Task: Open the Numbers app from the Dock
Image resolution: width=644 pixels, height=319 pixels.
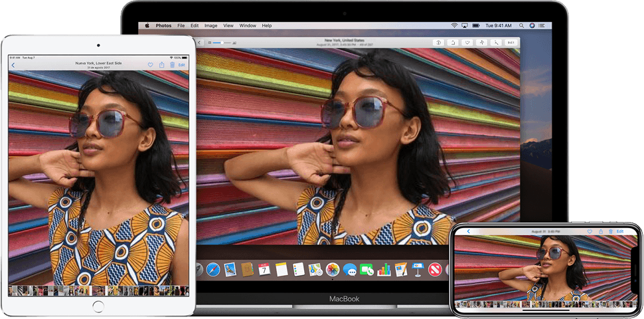Action: (x=384, y=269)
